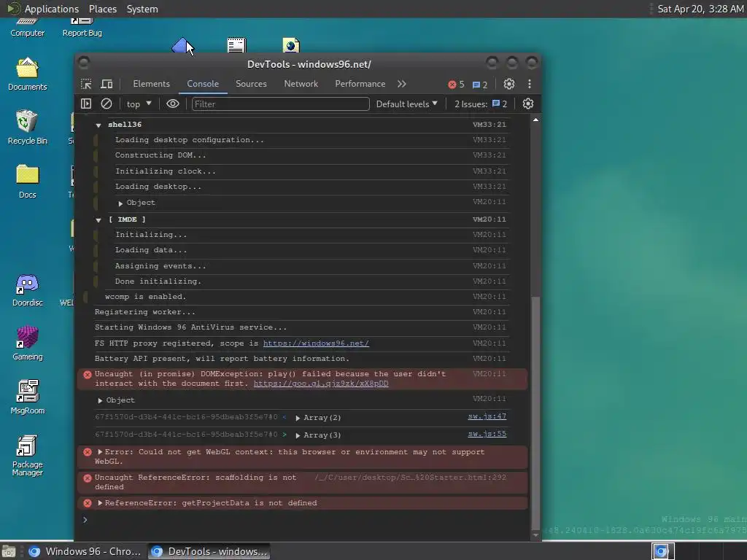Switch to the Sources tab
747x560 pixels.
(x=251, y=84)
